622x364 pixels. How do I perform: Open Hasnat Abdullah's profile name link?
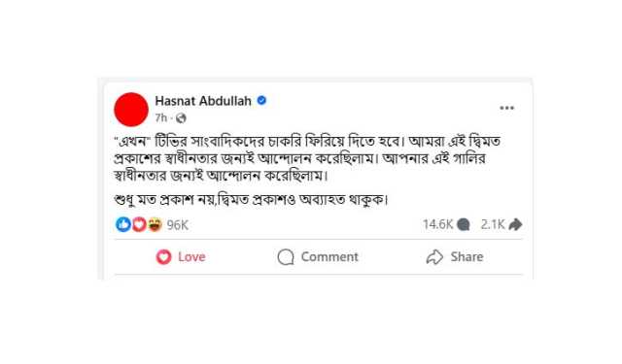click(203, 101)
